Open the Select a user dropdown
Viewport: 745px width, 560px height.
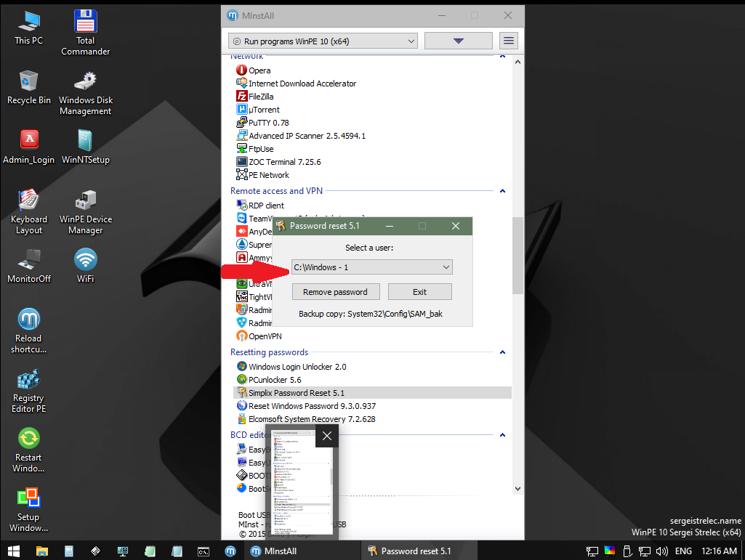(x=371, y=267)
